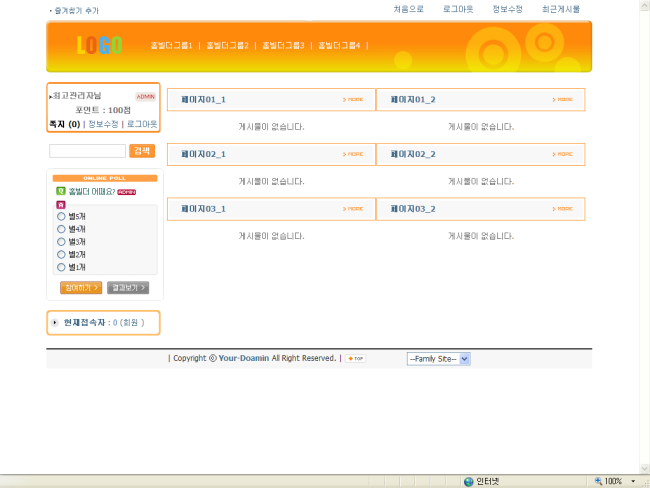Choose the 별1개 poll option
This screenshot has width=650, height=488.
pos(61,267)
